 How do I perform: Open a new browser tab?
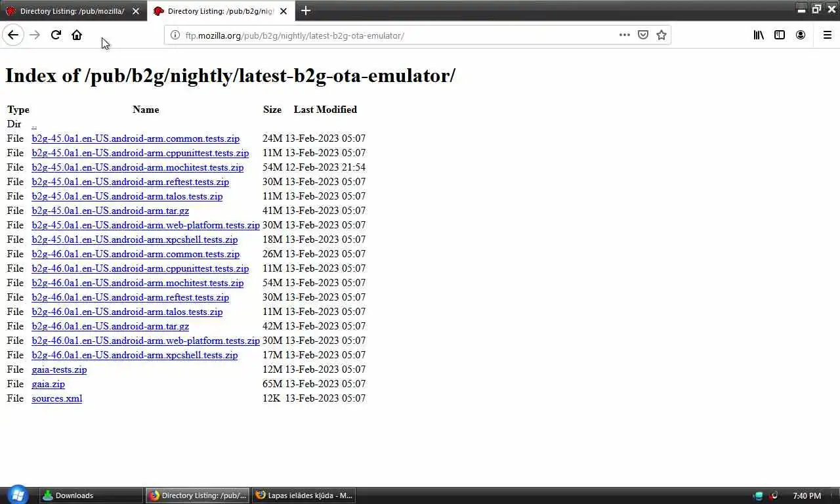(306, 10)
